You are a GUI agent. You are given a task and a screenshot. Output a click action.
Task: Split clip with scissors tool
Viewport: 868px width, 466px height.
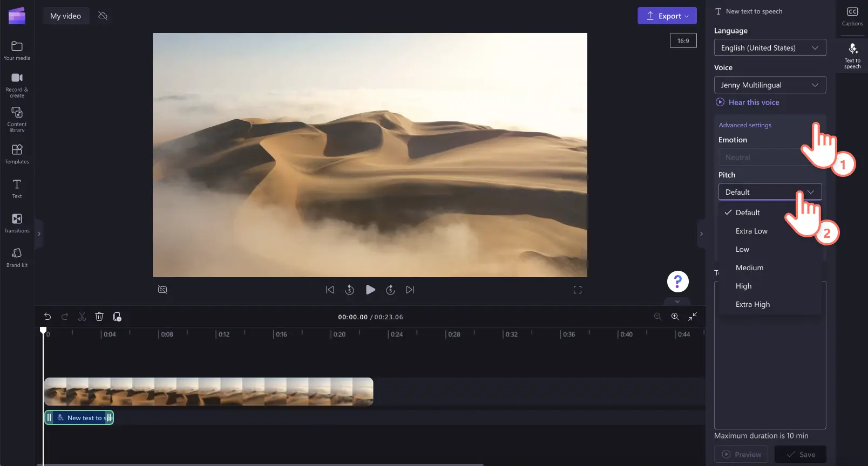point(82,317)
